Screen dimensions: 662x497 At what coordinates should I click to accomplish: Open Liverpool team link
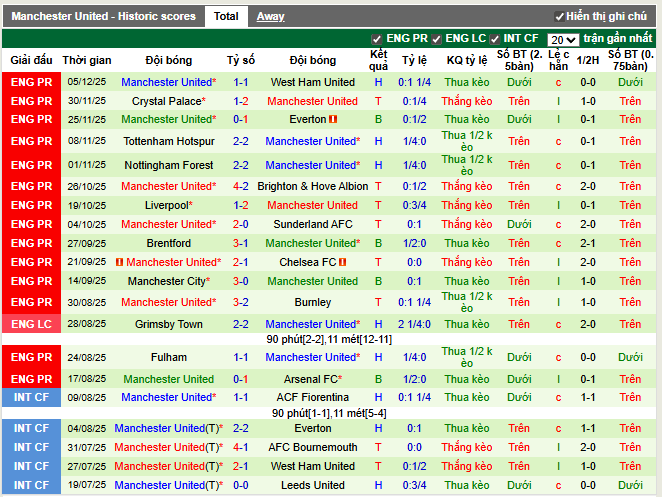point(166,205)
